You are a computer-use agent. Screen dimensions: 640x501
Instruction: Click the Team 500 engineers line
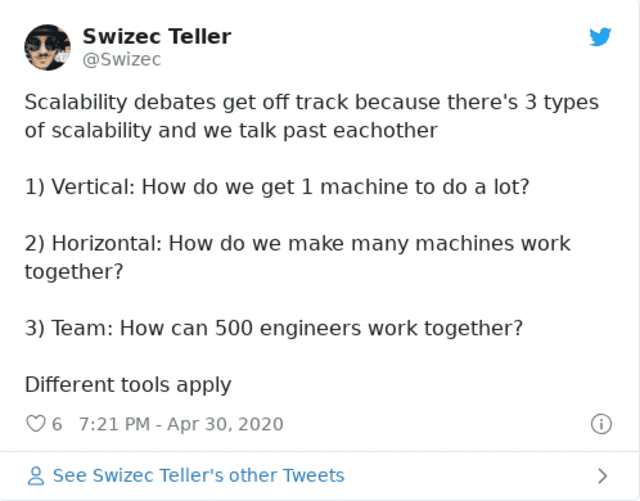pos(273,328)
